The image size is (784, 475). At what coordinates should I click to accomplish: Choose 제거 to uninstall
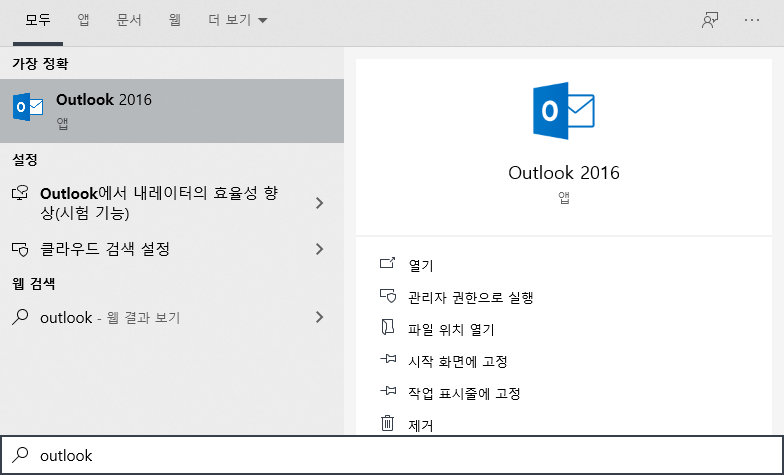pyautogui.click(x=420, y=426)
